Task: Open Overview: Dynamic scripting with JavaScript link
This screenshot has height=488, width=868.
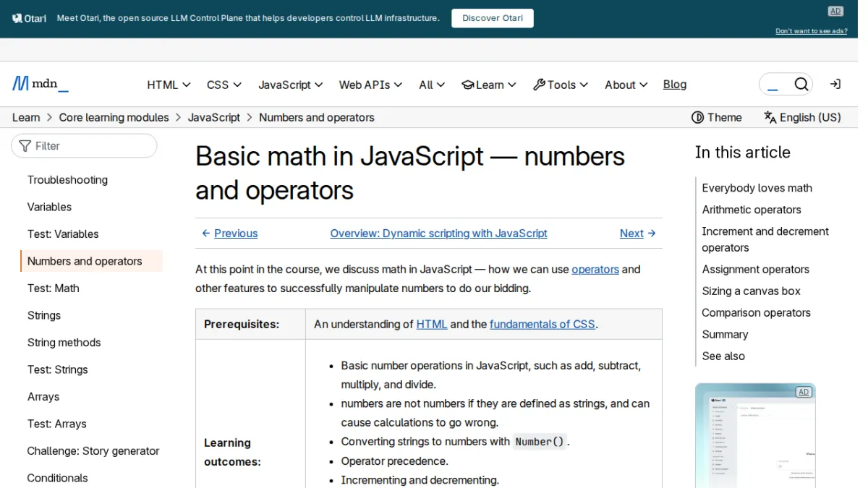Action: point(439,233)
